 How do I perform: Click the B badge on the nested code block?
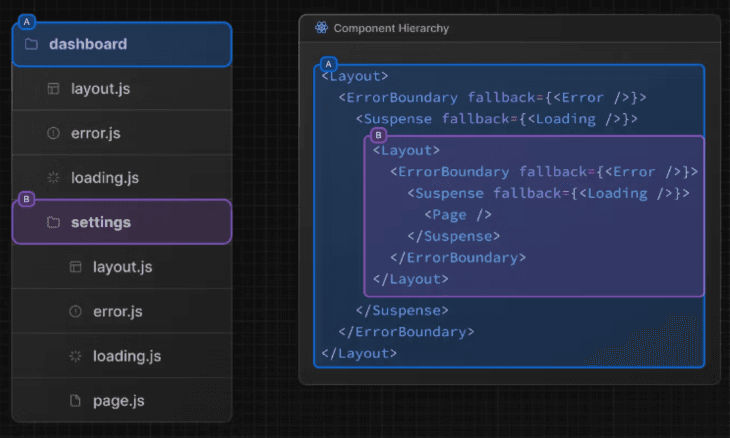377,135
